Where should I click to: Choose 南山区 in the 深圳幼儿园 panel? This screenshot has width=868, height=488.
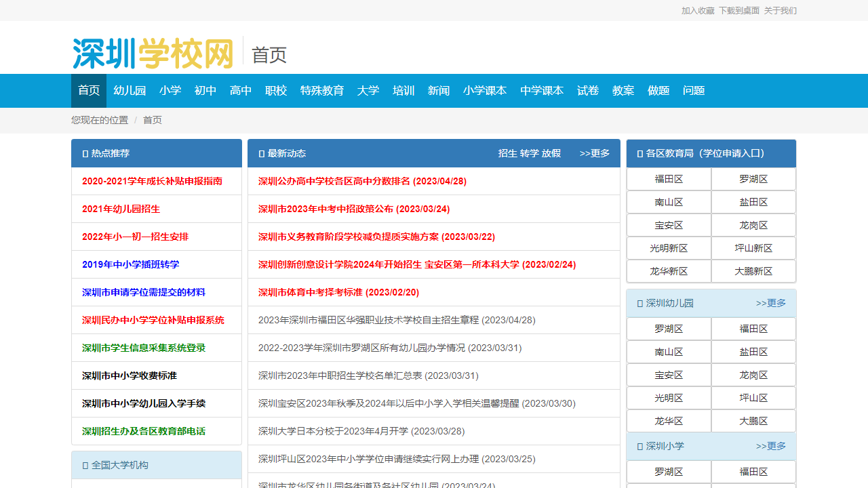coord(669,352)
